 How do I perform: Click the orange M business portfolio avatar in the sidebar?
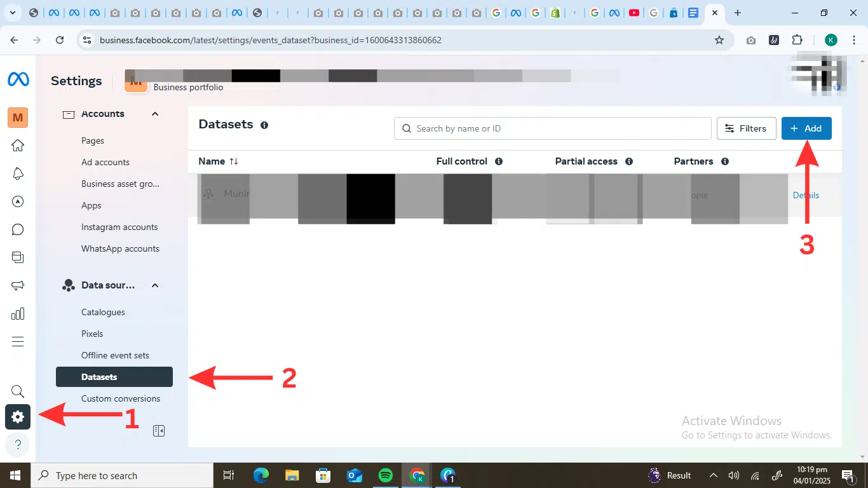18,117
